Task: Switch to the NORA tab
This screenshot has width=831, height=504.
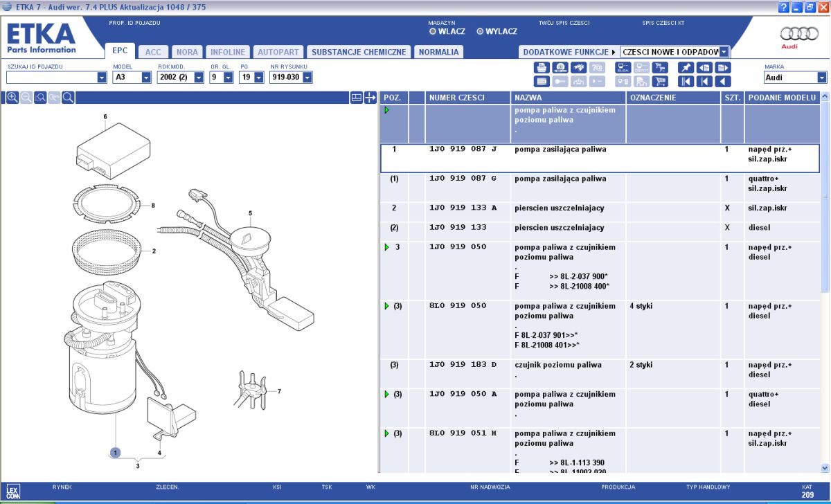Action: (187, 52)
